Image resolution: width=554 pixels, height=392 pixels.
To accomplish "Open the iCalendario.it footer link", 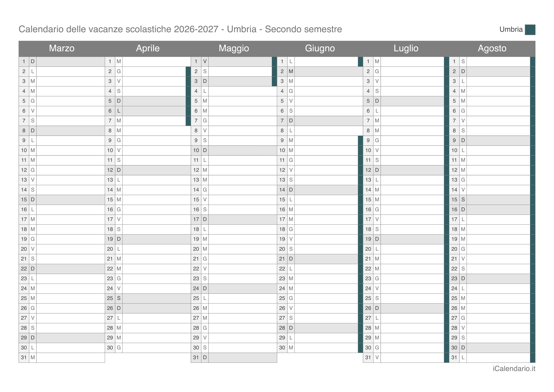I will [x=514, y=369].
